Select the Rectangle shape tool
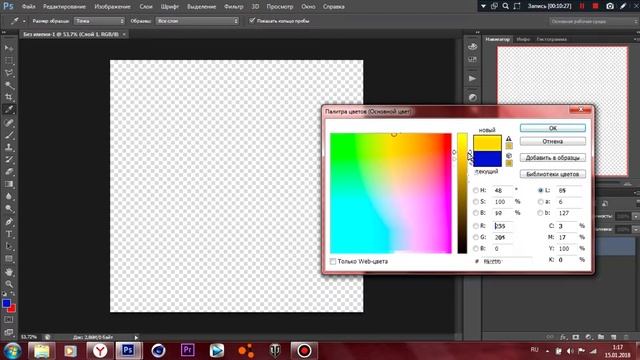 9,259
